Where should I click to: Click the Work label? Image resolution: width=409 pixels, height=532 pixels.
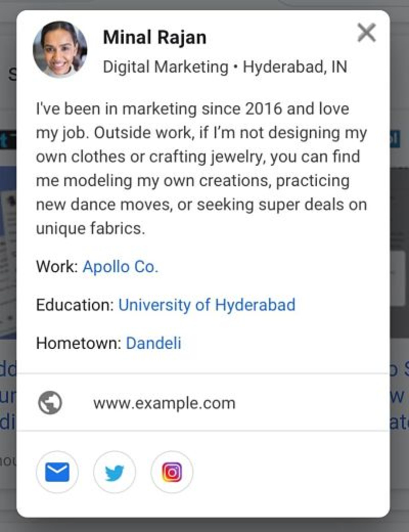(x=57, y=267)
